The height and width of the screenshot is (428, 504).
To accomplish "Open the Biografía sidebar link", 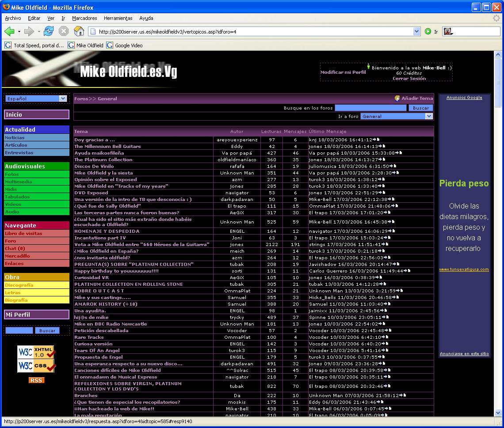I will [37, 300].
